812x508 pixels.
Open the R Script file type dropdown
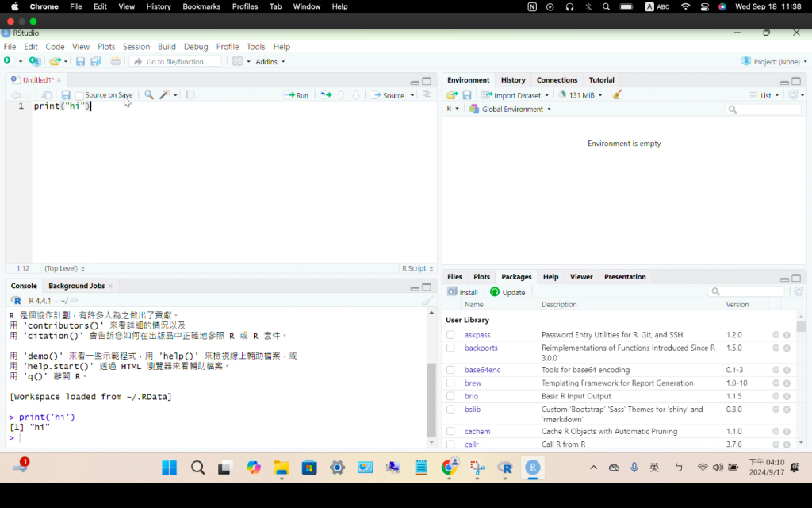417,268
